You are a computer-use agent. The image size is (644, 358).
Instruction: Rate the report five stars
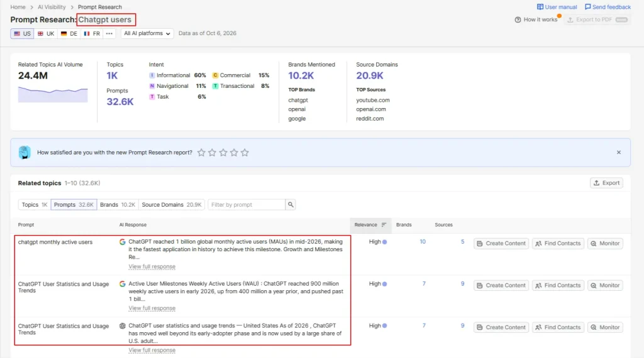245,153
